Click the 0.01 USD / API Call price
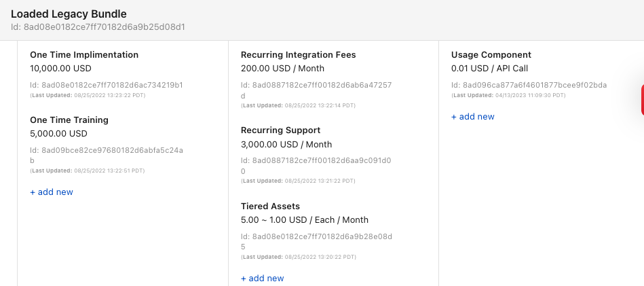644x286 pixels. tap(489, 69)
